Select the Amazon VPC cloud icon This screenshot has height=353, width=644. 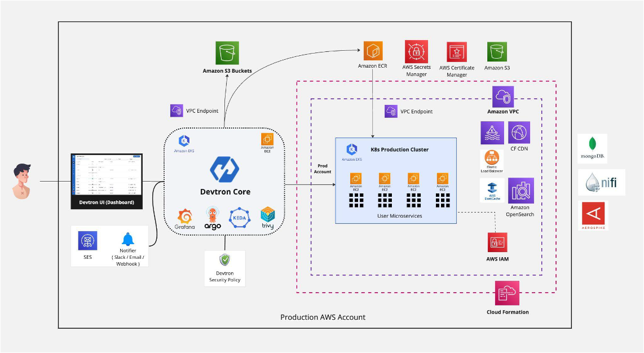pos(502,97)
